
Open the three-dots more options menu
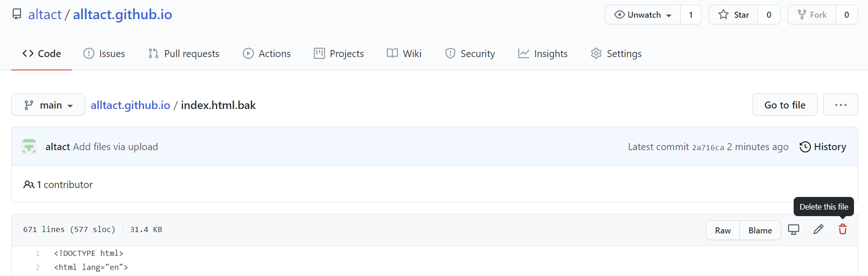(x=840, y=104)
